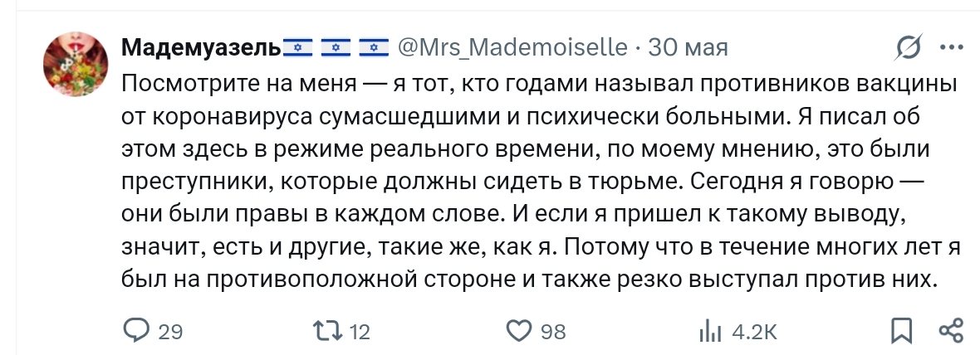This screenshot has width=980, height=355.
Task: Click the display name Мадемуазель
Action: click(201, 48)
